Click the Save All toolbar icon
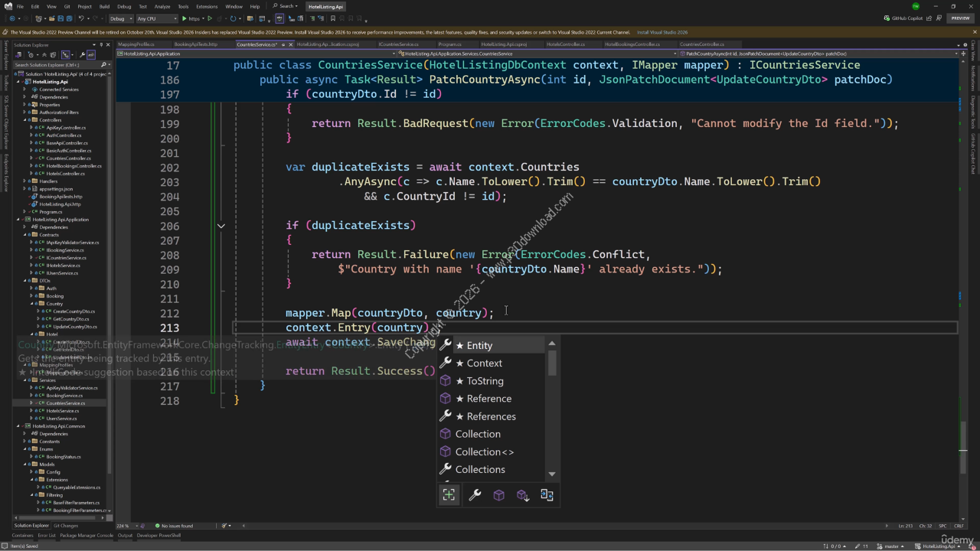Image resolution: width=980 pixels, height=551 pixels. 69,18
